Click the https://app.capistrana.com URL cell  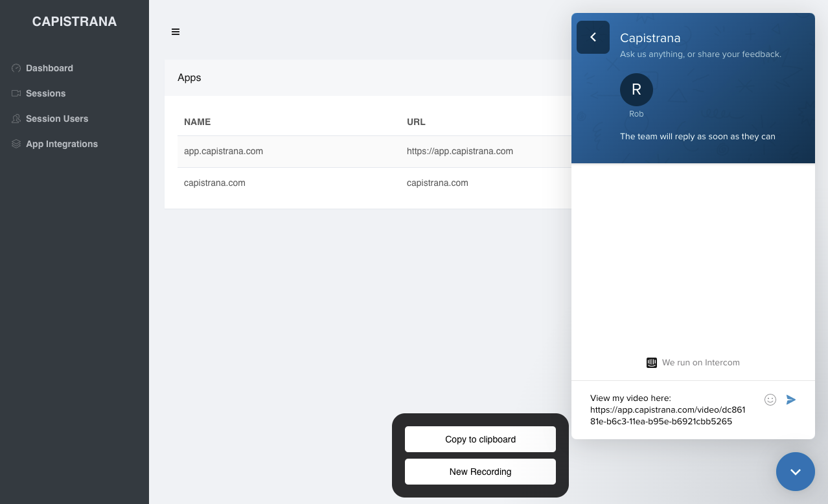[460, 151]
